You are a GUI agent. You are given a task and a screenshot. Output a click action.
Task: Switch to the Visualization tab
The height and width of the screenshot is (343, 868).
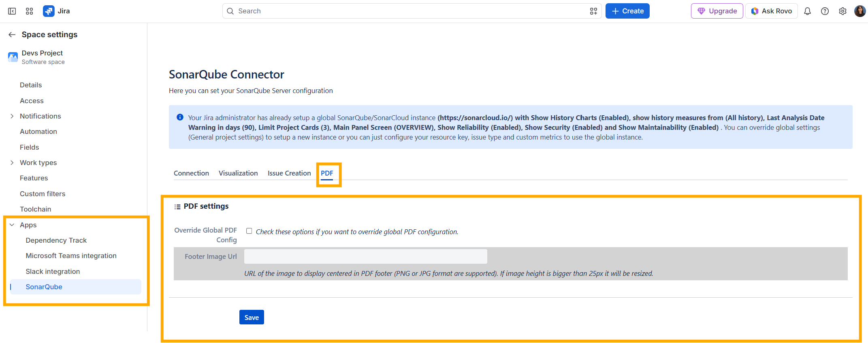tap(238, 173)
